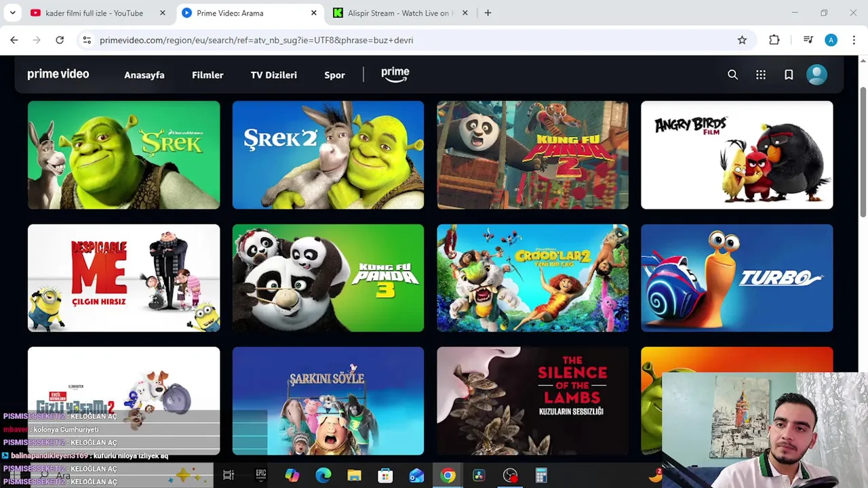Open the Prime Video profile avatar
868x488 pixels.
click(816, 75)
